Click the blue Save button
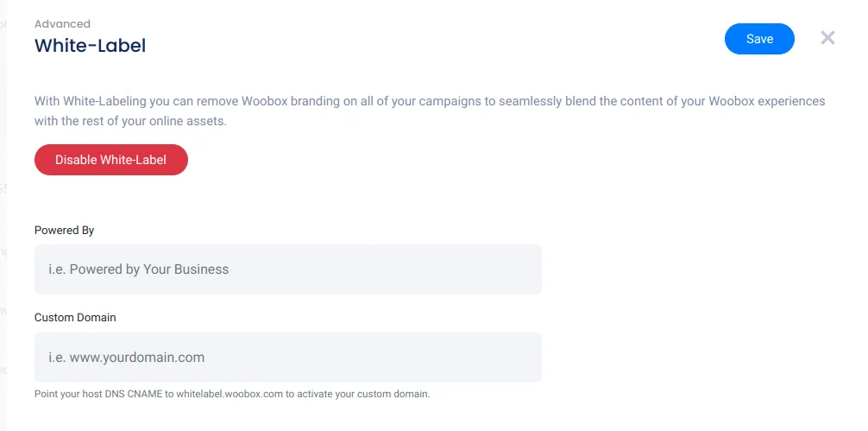 [759, 39]
